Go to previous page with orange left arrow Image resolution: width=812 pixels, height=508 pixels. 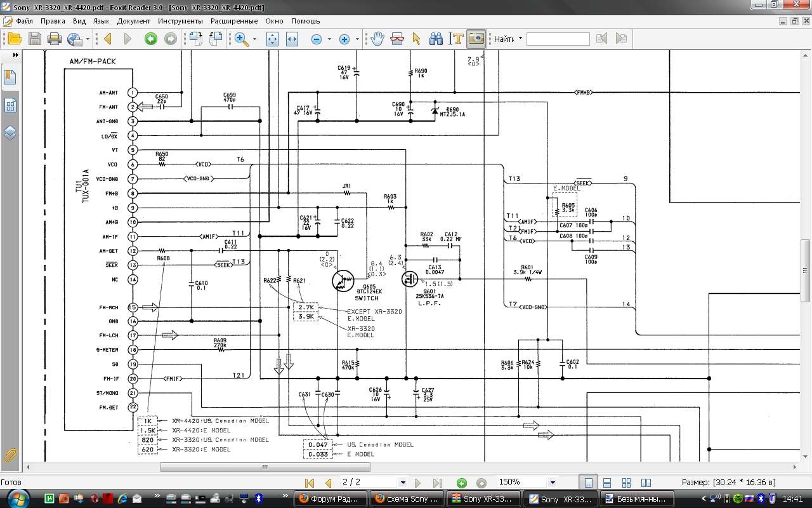tap(107, 39)
